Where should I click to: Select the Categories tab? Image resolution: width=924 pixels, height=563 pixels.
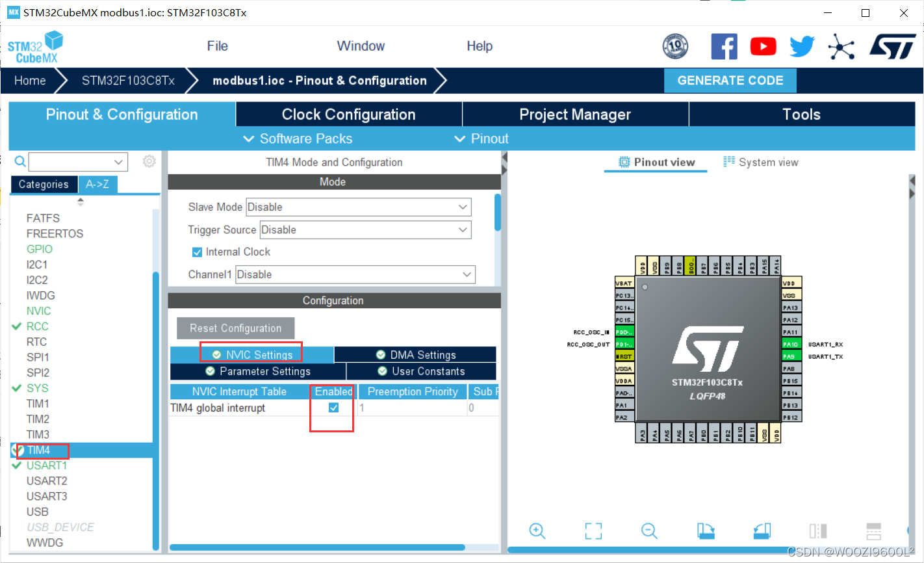coord(44,185)
